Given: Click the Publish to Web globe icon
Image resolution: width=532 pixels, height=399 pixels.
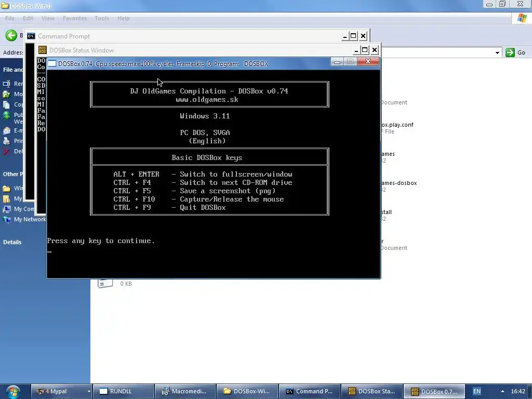Looking at the screenshot, I should pos(6,115).
